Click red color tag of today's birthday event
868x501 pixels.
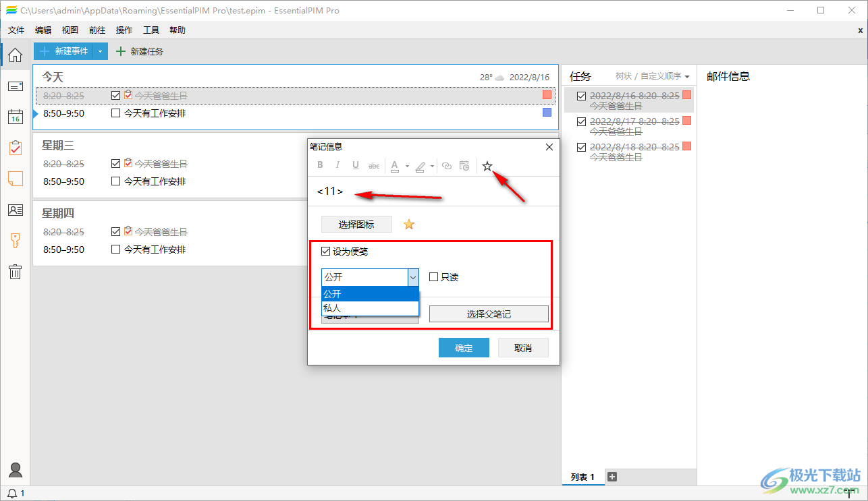pyautogui.click(x=547, y=95)
